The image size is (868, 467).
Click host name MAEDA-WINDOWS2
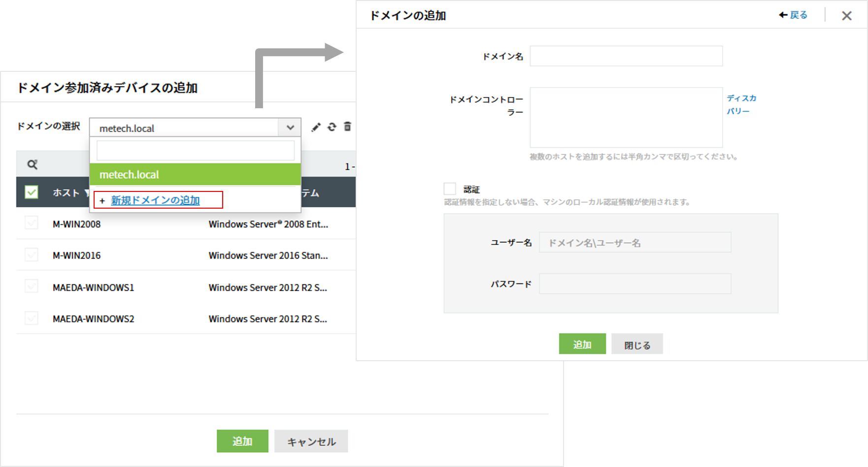pyautogui.click(x=94, y=319)
